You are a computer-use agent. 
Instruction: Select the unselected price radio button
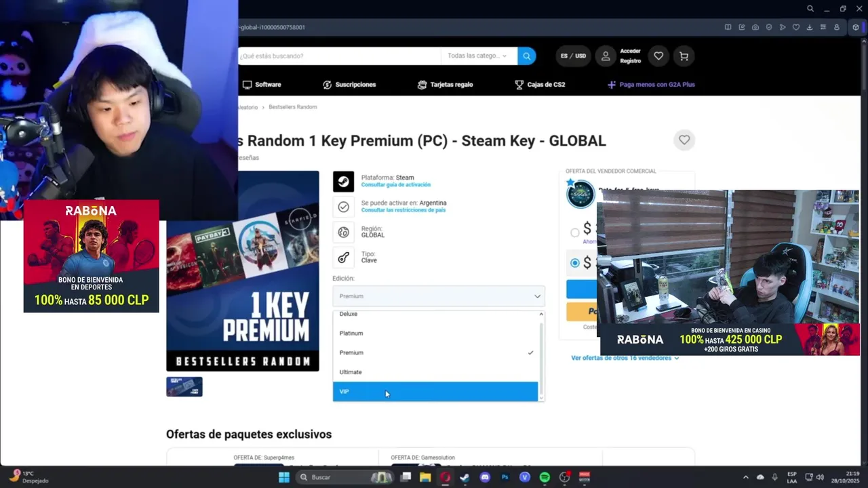[575, 232]
